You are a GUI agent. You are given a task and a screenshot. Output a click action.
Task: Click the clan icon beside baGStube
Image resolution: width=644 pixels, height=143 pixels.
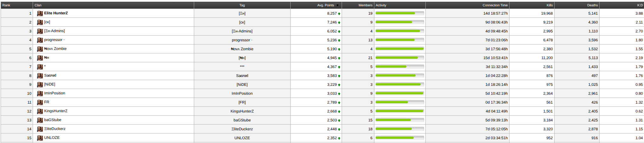point(40,120)
